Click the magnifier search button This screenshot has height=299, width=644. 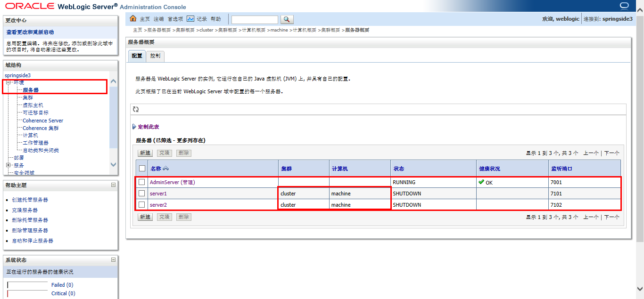(287, 19)
